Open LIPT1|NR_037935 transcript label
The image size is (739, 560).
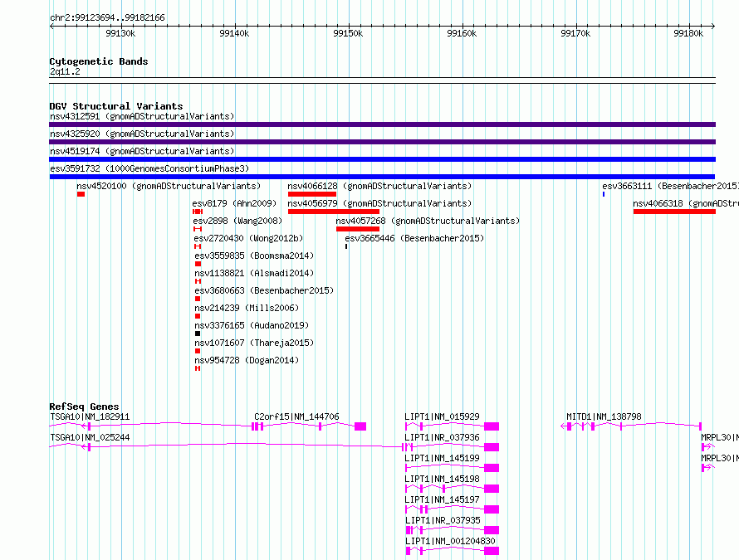click(x=443, y=520)
